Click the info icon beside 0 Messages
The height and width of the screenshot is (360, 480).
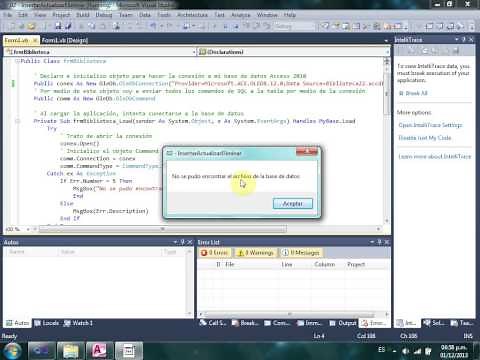point(285,253)
